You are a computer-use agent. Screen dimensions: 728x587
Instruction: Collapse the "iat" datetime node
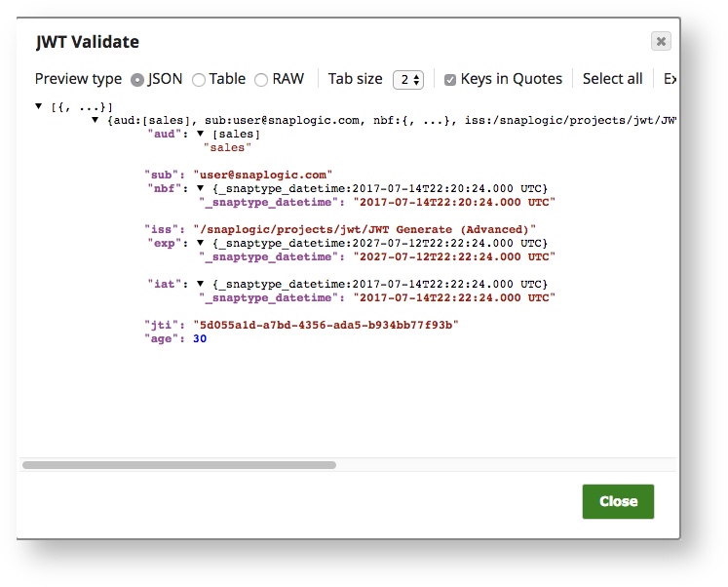[x=201, y=284]
